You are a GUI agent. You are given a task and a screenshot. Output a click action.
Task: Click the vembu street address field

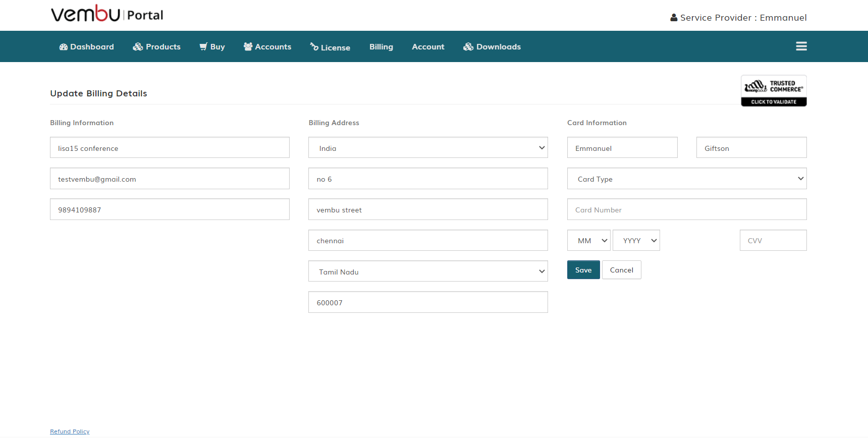[428, 209]
